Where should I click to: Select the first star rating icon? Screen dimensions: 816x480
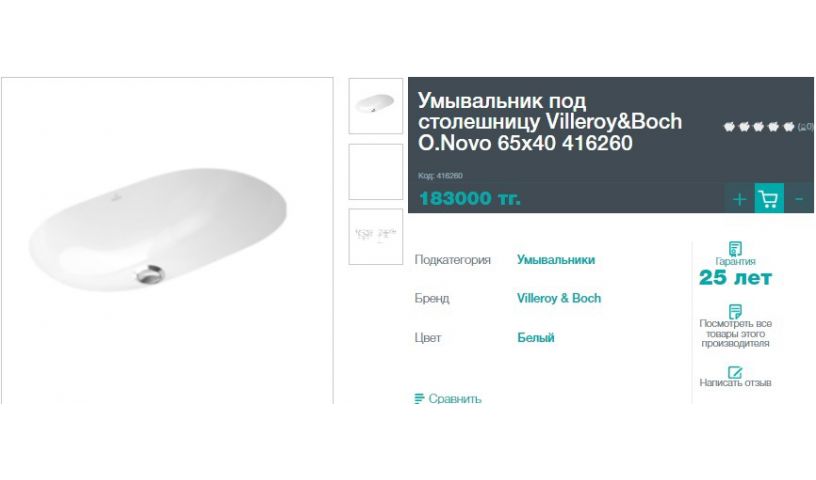click(x=729, y=127)
